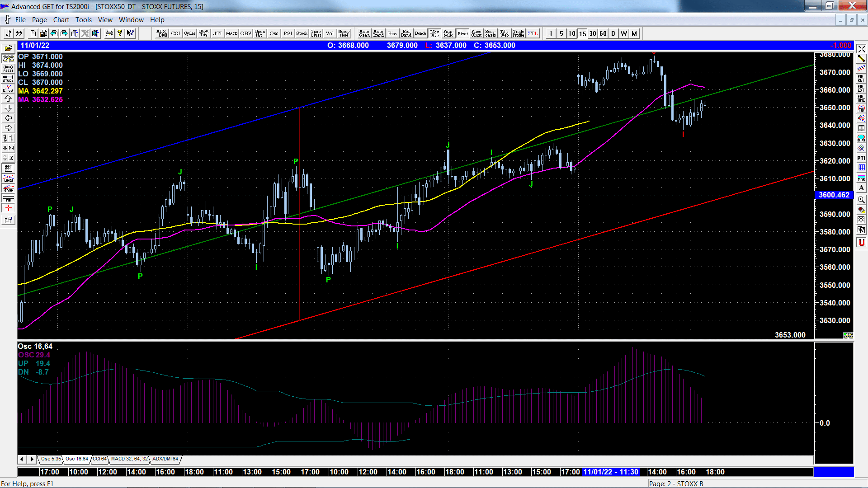The height and width of the screenshot is (488, 868).
Task: Toggle the Money Flow indicator
Action: pyautogui.click(x=344, y=33)
